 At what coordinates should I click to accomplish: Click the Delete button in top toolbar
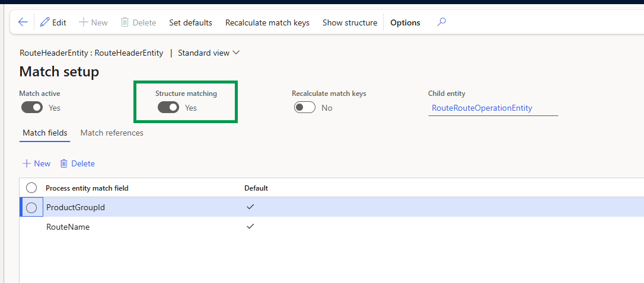pos(138,22)
